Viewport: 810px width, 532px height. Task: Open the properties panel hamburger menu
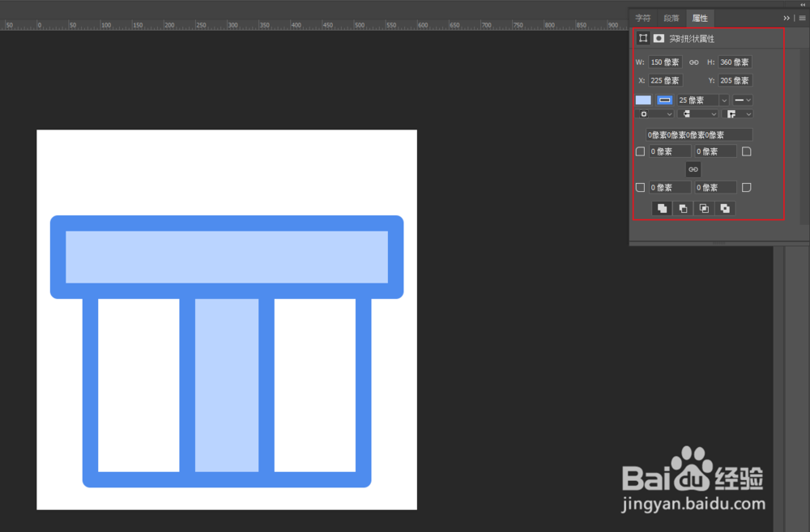[802, 18]
